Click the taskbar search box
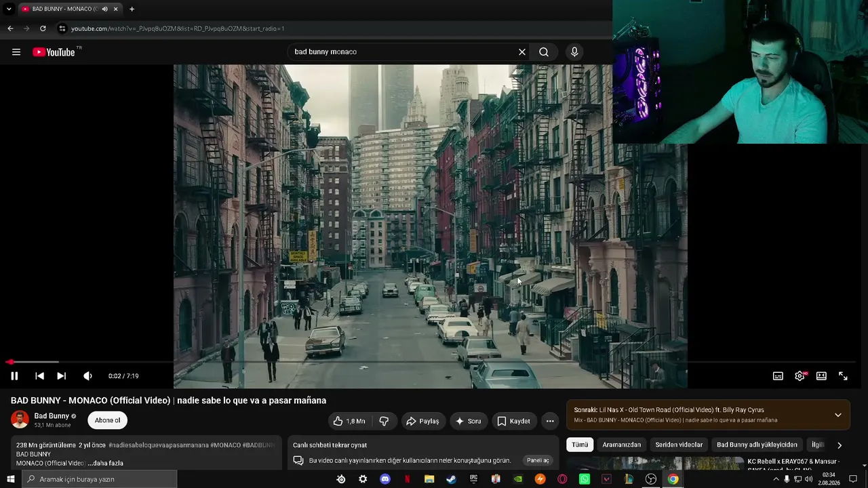 point(99,479)
